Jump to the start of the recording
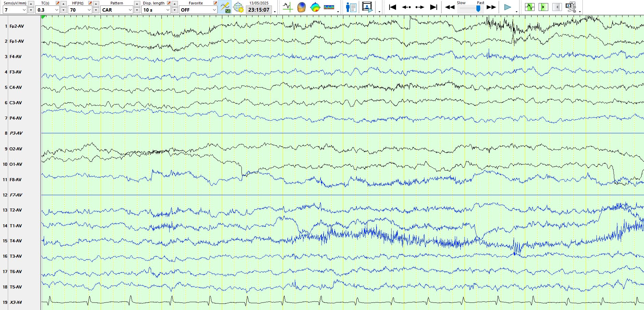644x310 pixels. coord(393,7)
